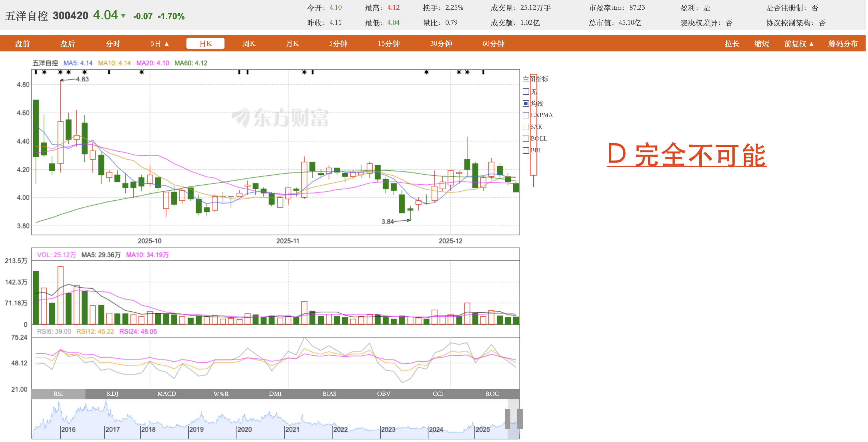Switch to 周K weekly chart tab
The height and width of the screenshot is (442, 868).
click(249, 43)
